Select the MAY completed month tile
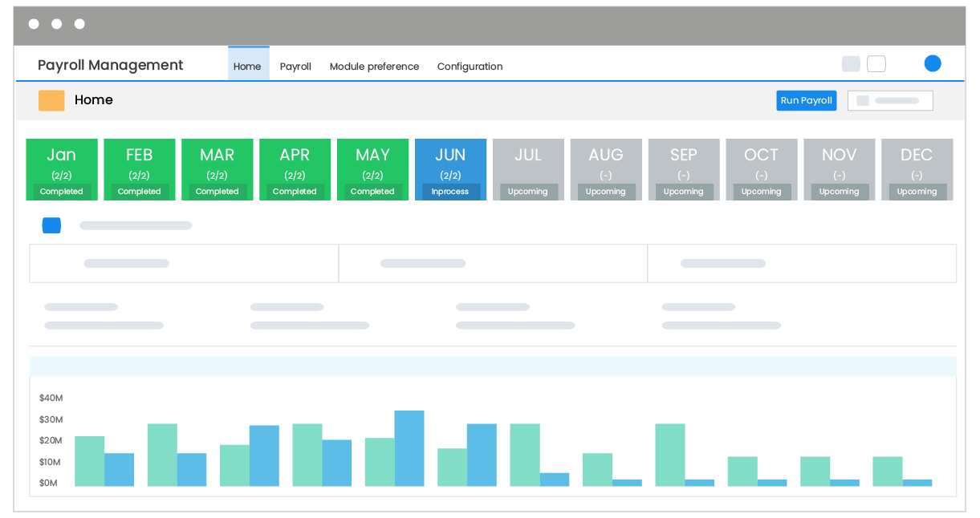 (372, 169)
